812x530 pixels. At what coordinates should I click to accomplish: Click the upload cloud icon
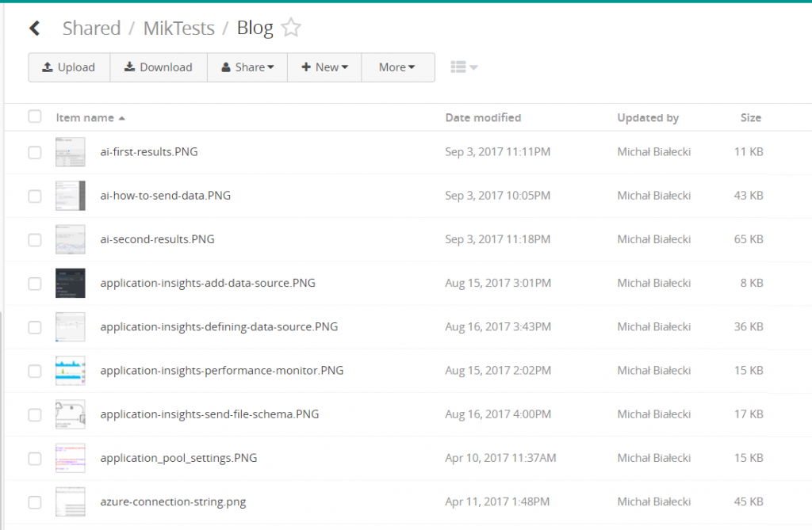click(x=48, y=67)
